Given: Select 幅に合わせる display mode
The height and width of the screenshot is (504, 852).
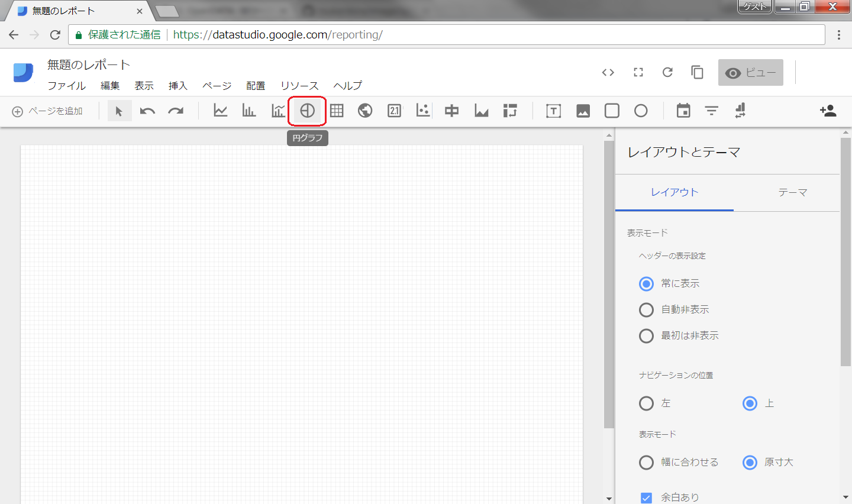Looking at the screenshot, I should tap(679, 462).
